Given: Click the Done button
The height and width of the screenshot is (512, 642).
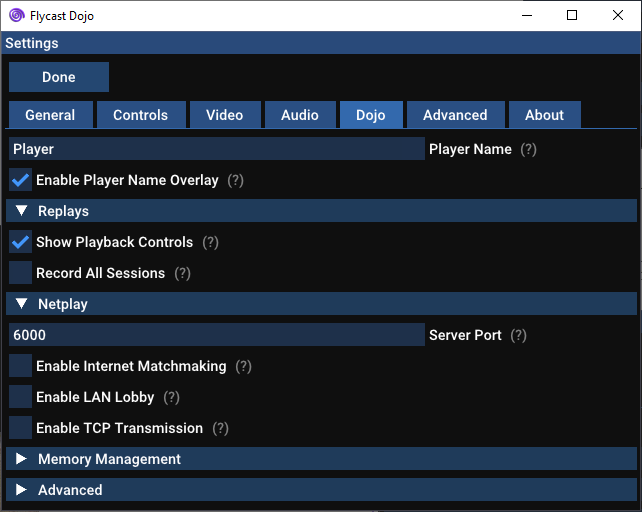Looking at the screenshot, I should (x=59, y=77).
